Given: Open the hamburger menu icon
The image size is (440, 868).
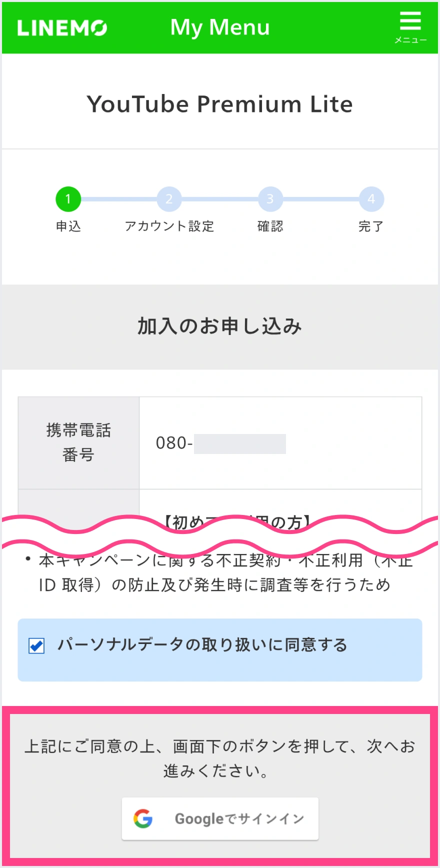Looking at the screenshot, I should 410,21.
